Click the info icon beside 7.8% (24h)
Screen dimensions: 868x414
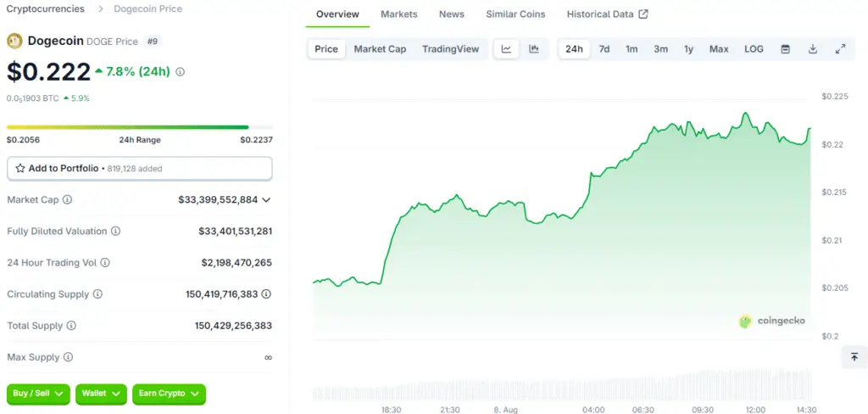point(180,72)
